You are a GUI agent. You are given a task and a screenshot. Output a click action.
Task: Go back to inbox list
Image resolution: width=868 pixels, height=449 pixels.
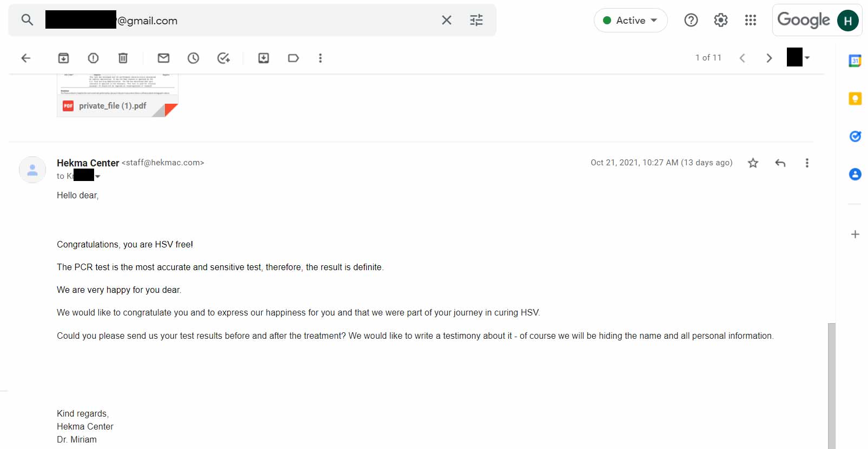point(26,58)
